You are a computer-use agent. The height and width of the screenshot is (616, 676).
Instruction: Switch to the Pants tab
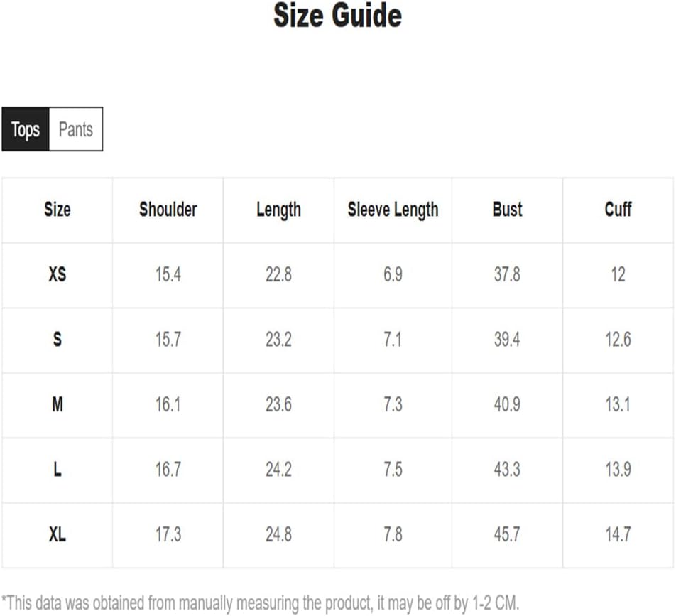point(76,129)
